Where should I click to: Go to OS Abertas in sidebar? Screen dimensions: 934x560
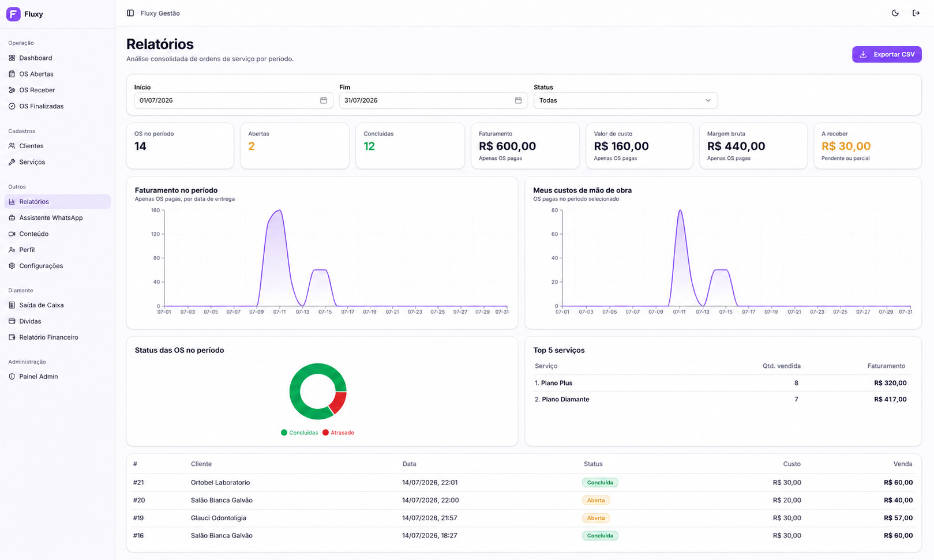click(x=58, y=74)
